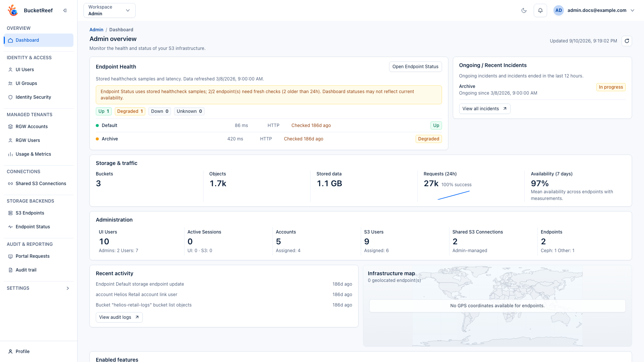The width and height of the screenshot is (644, 362).
Task: Click the Archive incident entry
Action: (542, 90)
